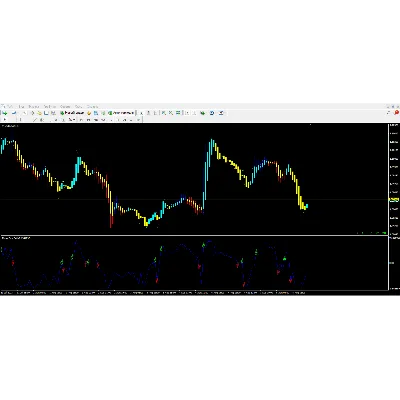Open the last (Help) menu

[92, 107]
